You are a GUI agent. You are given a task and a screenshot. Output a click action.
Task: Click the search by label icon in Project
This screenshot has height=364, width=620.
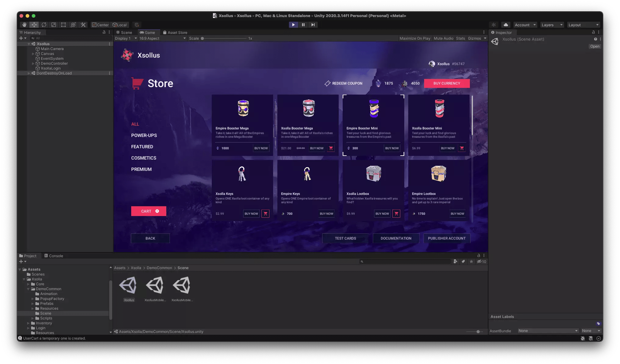point(463,261)
